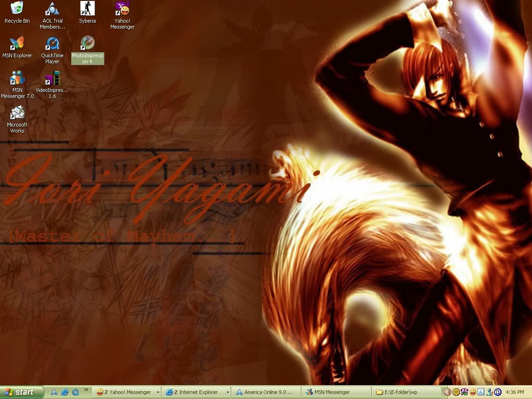The image size is (532, 399).
Task: Click AOL icon in Quick Launch bar
Action: [x=54, y=392]
